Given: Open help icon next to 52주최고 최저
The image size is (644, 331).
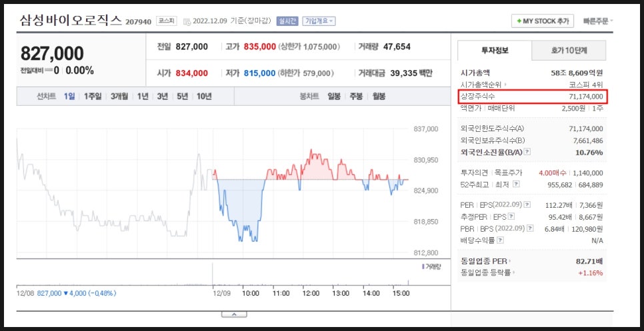Looking at the screenshot, I should tap(516, 184).
